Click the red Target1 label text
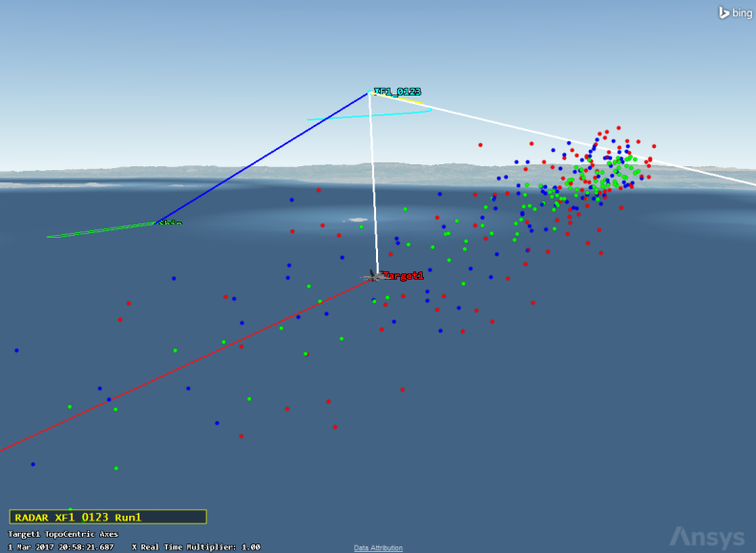This screenshot has width=756, height=553. coord(403,276)
